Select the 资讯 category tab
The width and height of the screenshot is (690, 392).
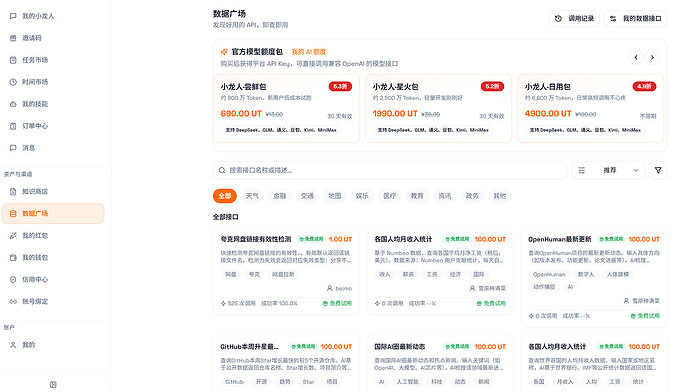[444, 196]
